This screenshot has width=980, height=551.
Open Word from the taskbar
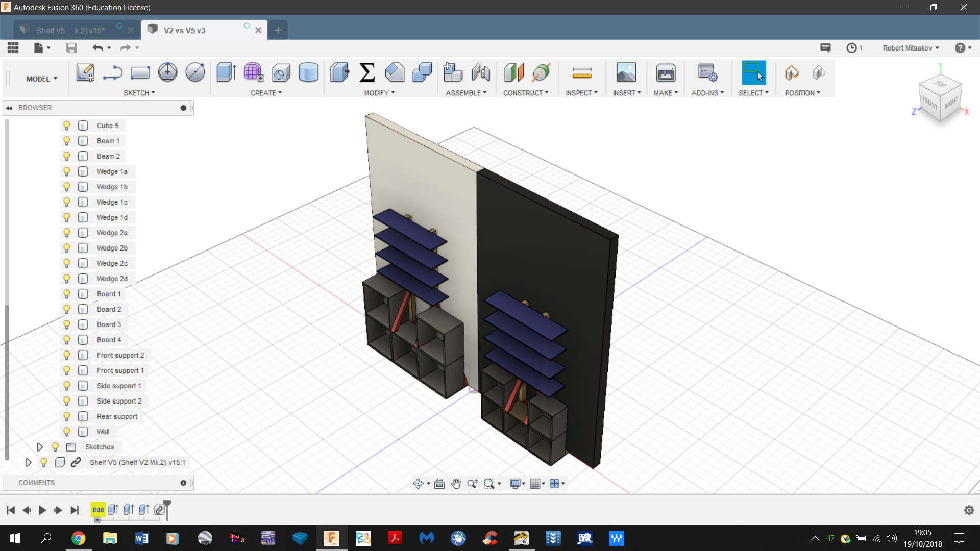(x=141, y=538)
